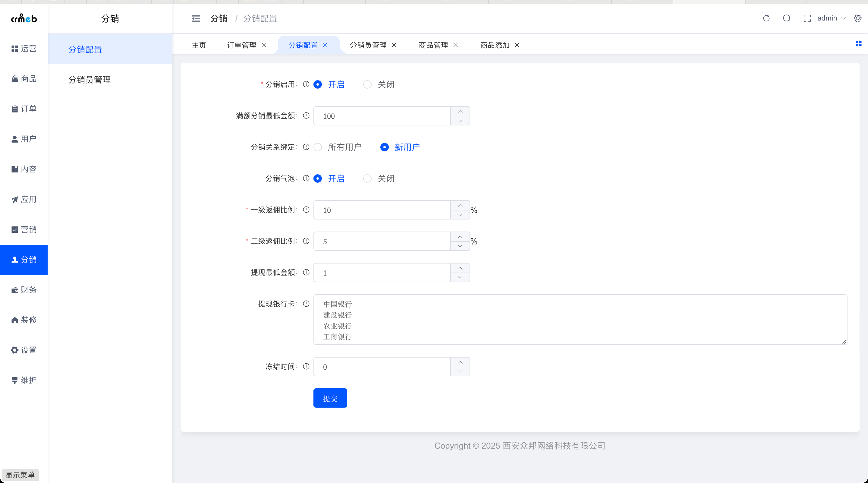Open the settings gear in the header

857,18
